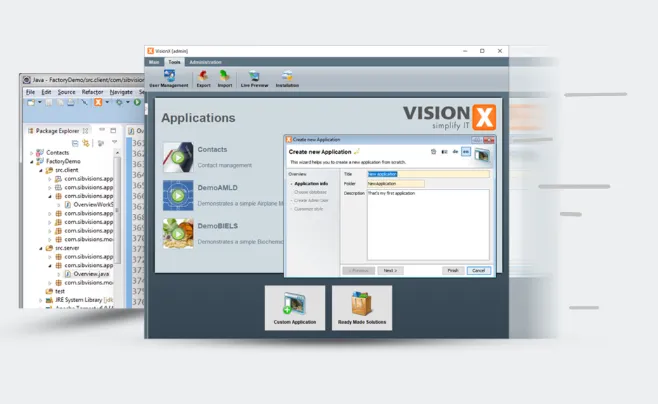Screen dimensions: 658x404
Task: Launch the Contacts application thumbnail
Action: (x=178, y=157)
